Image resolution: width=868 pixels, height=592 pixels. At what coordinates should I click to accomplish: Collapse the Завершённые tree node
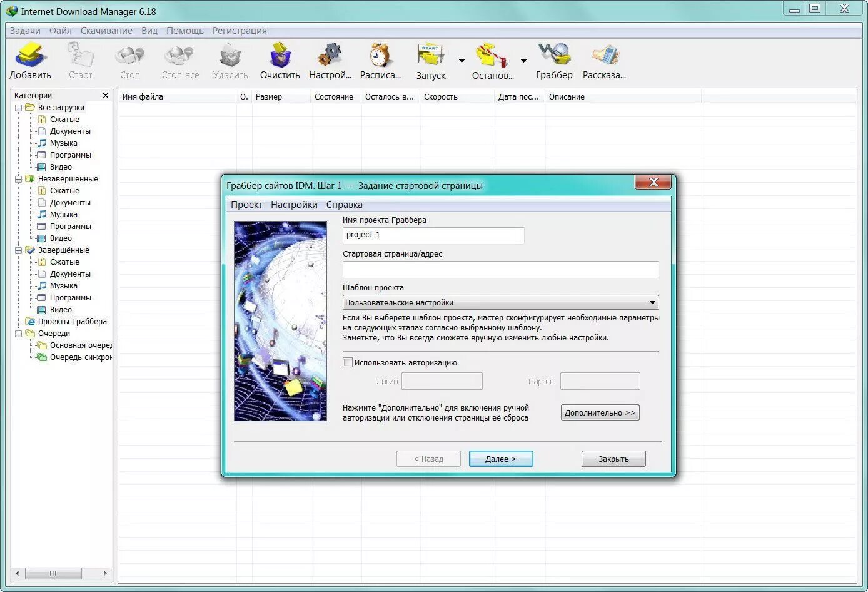[18, 250]
